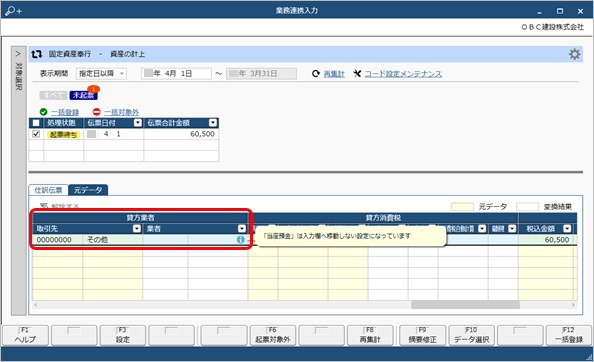
Task: Click the F8 再集計 button
Action: pos(370,335)
